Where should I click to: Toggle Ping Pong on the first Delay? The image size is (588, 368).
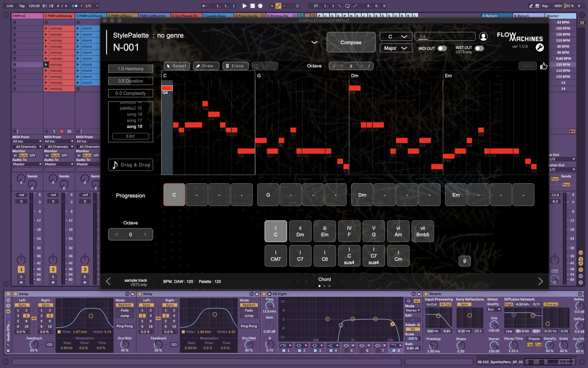pyautogui.click(x=125, y=326)
